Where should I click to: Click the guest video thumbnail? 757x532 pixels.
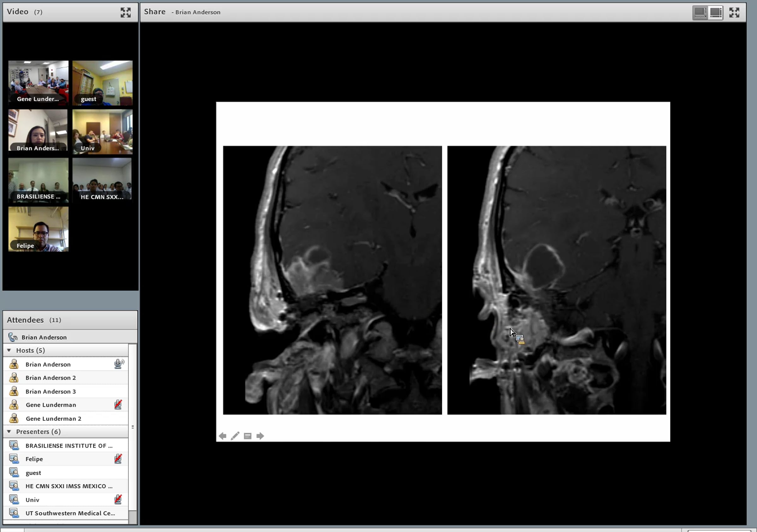(103, 83)
